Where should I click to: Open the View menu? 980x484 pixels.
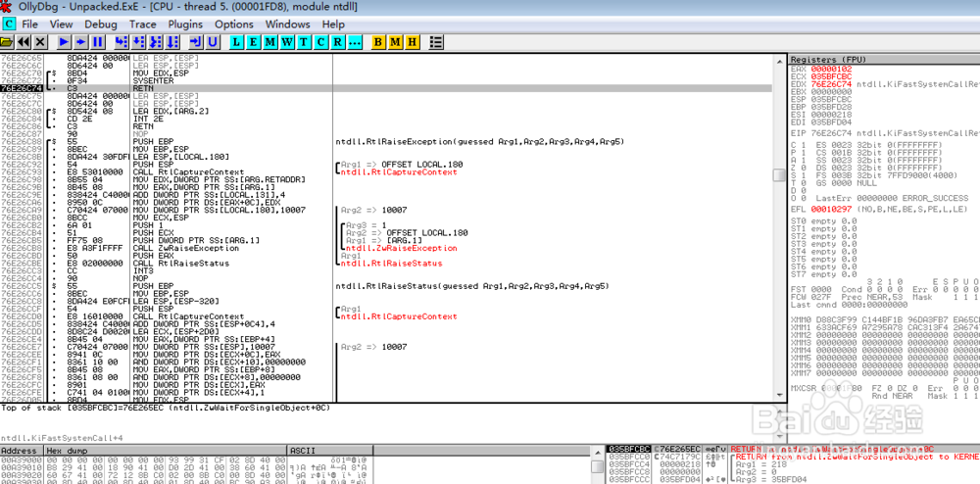pyautogui.click(x=61, y=24)
